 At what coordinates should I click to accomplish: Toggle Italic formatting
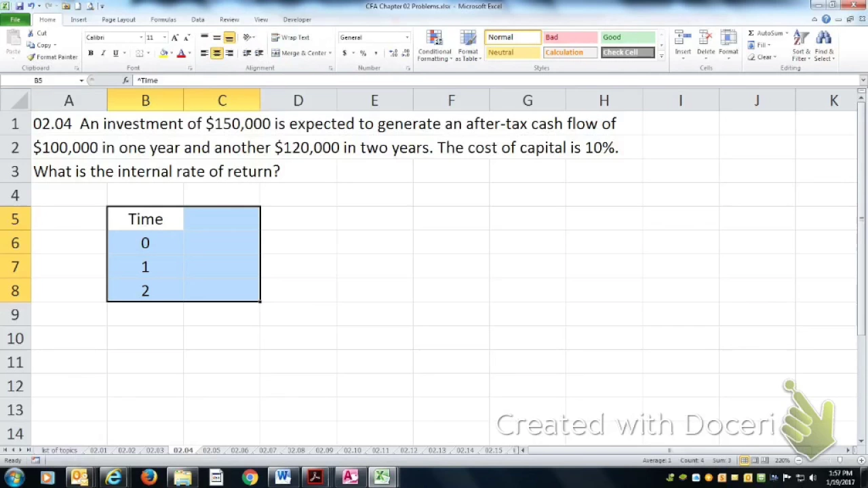pos(103,53)
